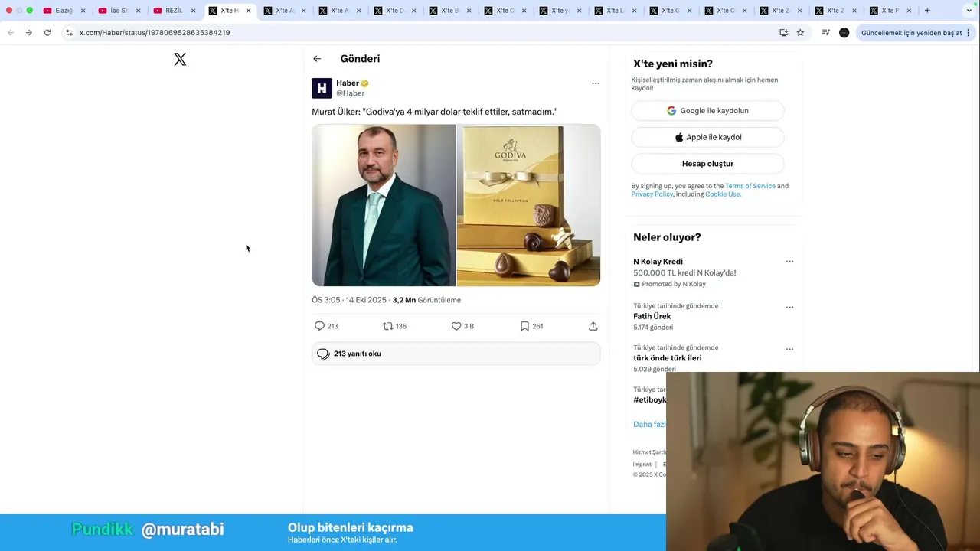Click the repost icon with 136 count
Viewport: 980px width, 551px height.
[x=387, y=326]
